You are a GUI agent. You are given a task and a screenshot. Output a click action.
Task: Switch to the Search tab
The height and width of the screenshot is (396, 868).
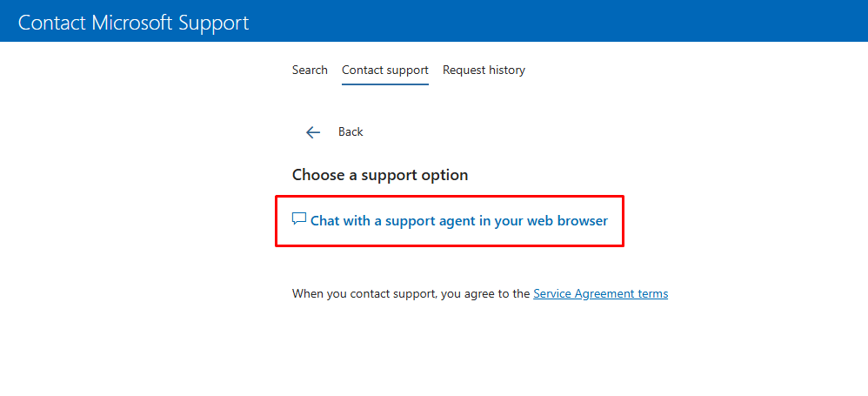pos(310,70)
